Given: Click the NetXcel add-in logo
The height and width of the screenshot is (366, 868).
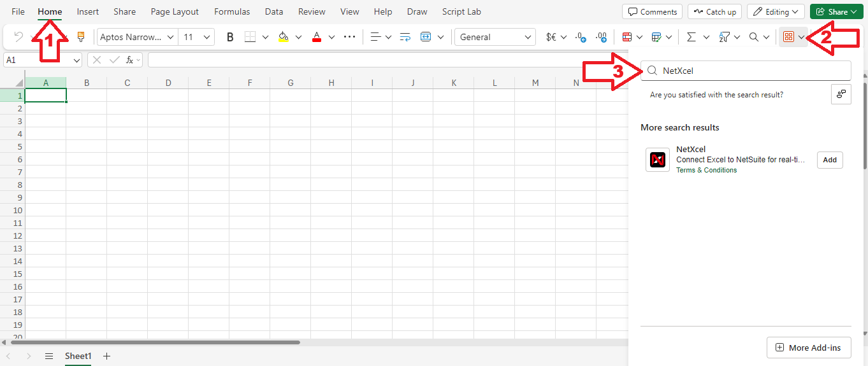Looking at the screenshot, I should point(658,160).
